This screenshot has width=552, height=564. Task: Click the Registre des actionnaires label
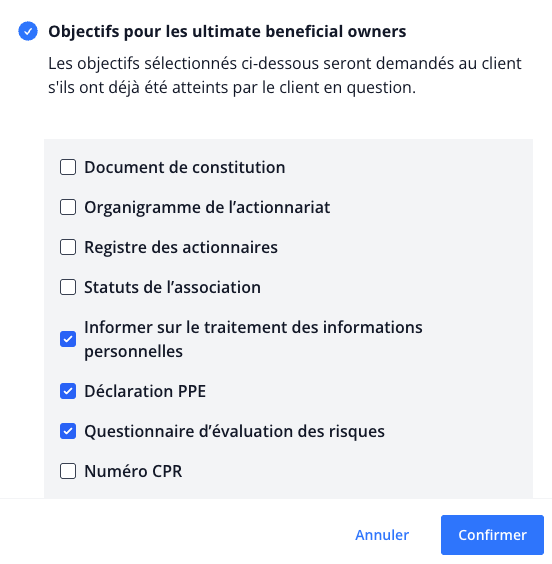pos(181,247)
